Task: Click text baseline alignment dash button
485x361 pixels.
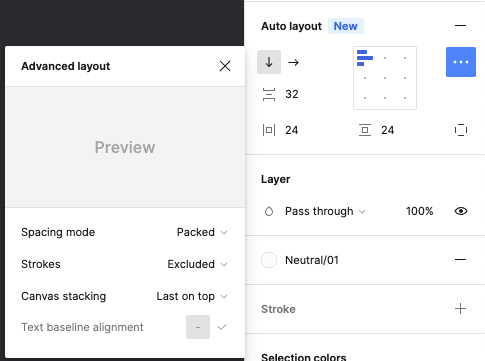Action: pos(198,327)
